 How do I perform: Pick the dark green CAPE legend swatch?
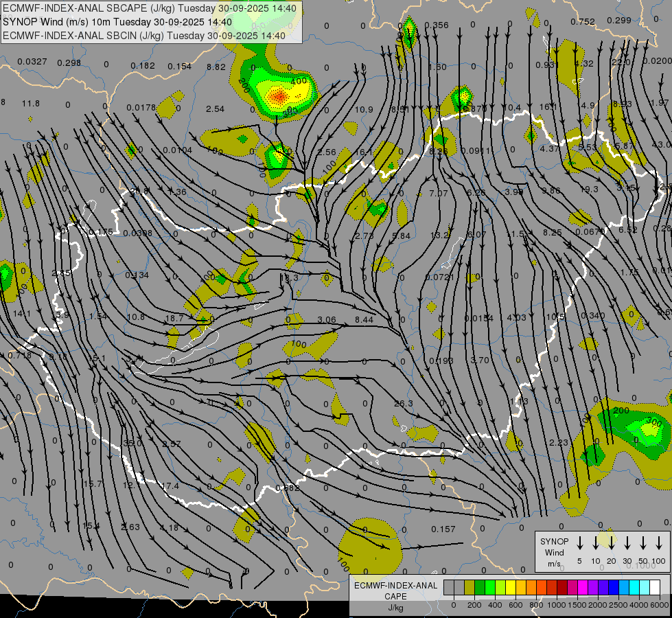[x=480, y=588]
